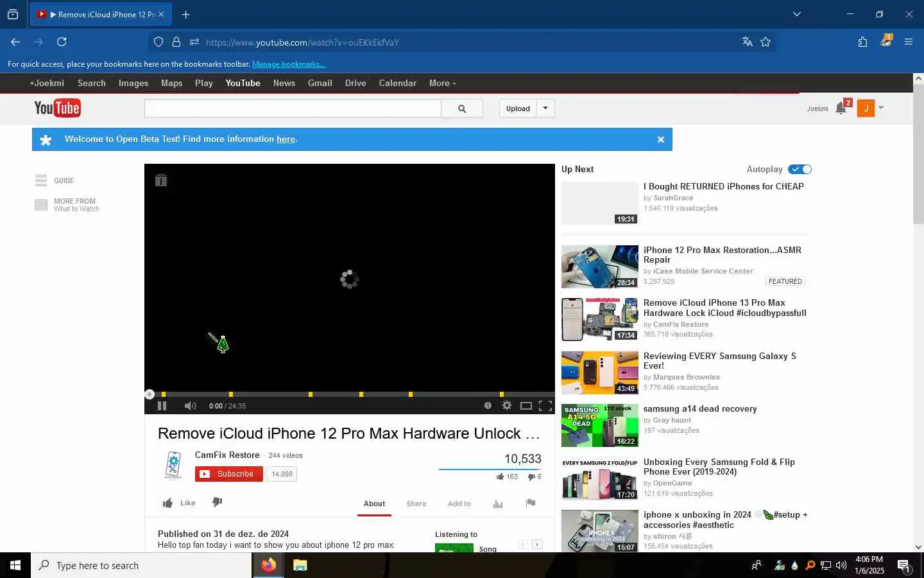Image resolution: width=924 pixels, height=578 pixels.
Task: Dismiss the Open Beta Test banner
Action: tap(661, 139)
